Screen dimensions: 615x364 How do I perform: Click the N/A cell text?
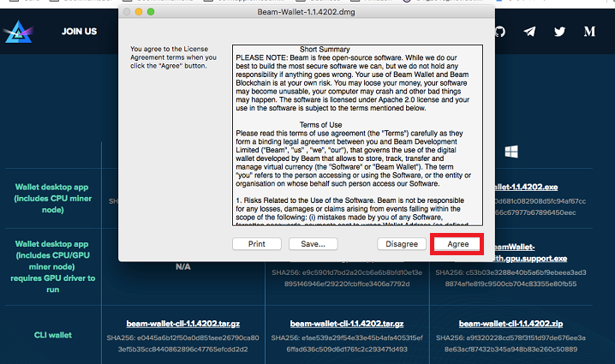(x=182, y=266)
